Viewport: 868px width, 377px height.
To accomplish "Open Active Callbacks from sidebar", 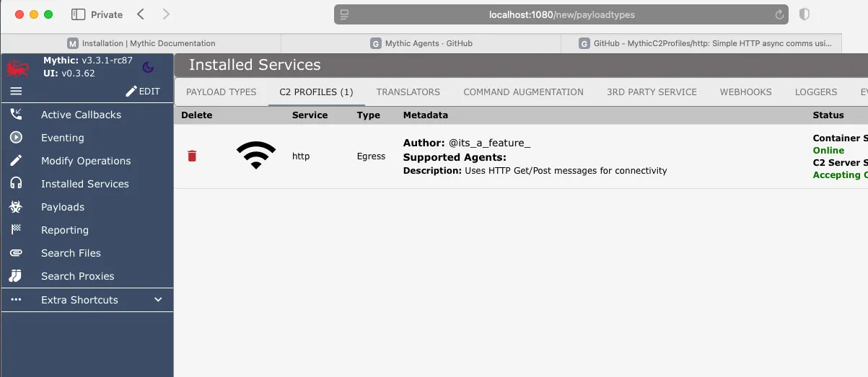I will click(x=81, y=115).
